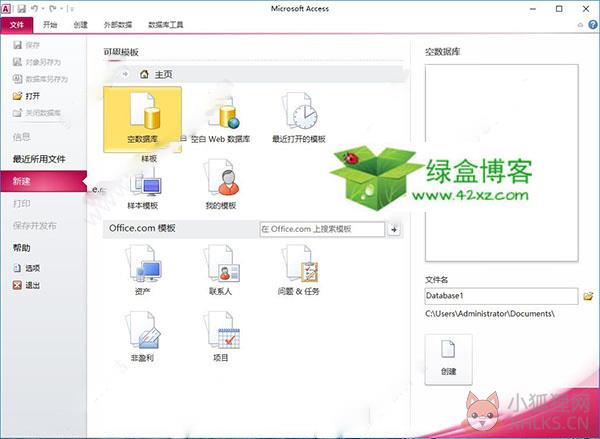Click the Office.com 上搜索模板 search box

322,229
